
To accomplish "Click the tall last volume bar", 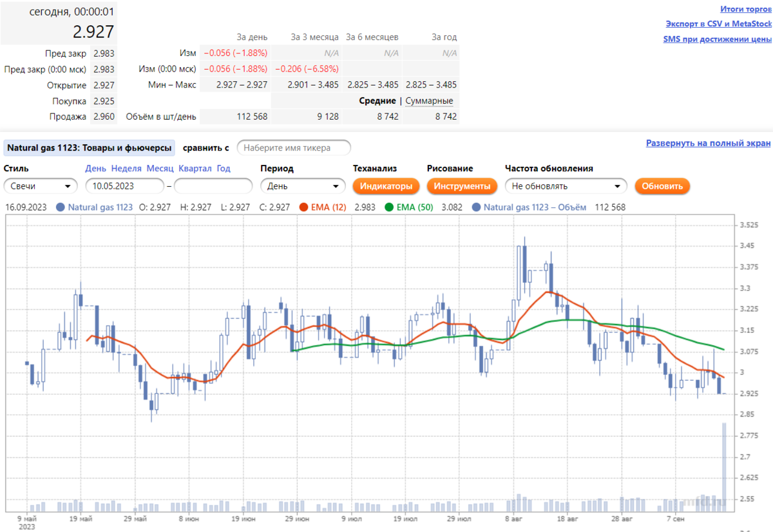I will pyautogui.click(x=724, y=467).
